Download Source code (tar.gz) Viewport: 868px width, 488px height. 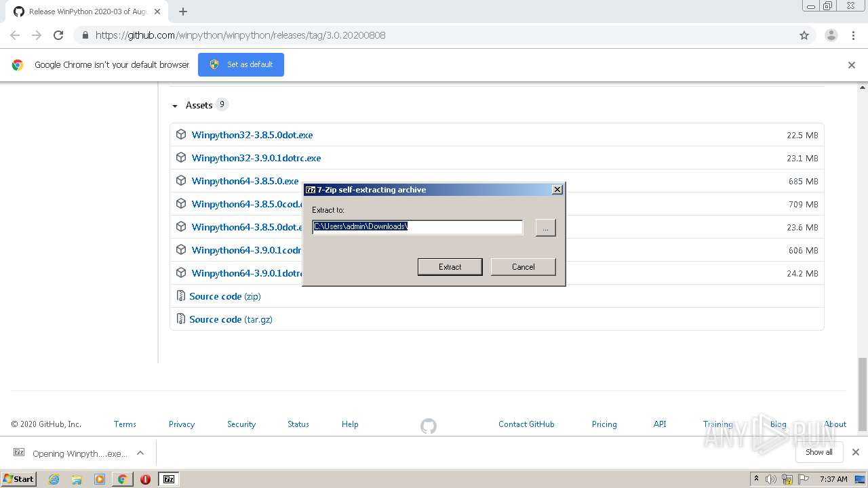click(x=231, y=319)
